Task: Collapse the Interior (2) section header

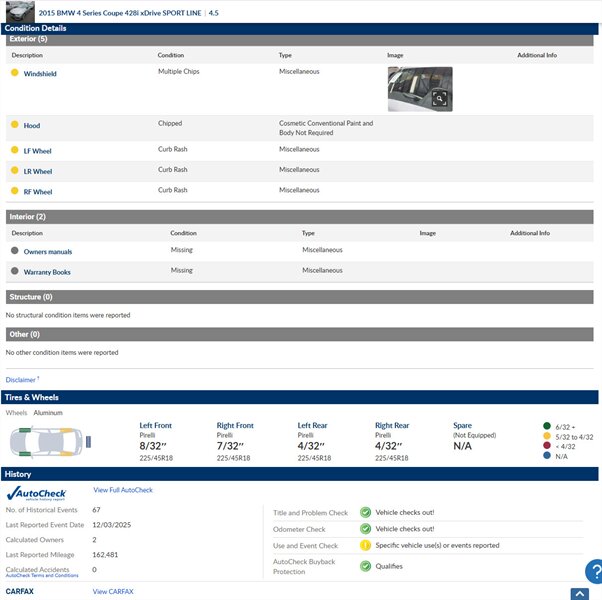Action: tap(300, 216)
